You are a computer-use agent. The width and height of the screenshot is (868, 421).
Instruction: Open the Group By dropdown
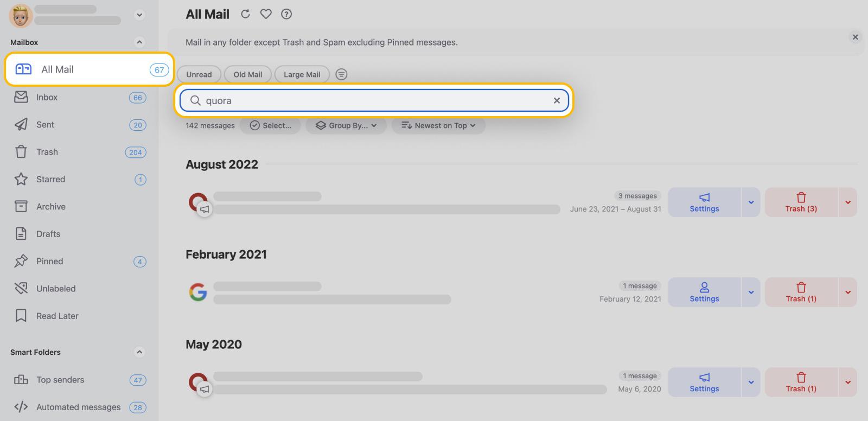click(x=346, y=125)
